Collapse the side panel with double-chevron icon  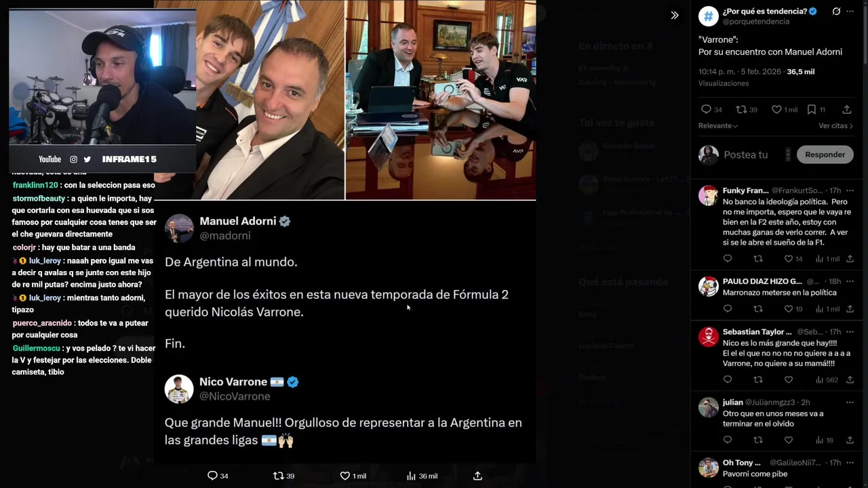click(x=674, y=15)
